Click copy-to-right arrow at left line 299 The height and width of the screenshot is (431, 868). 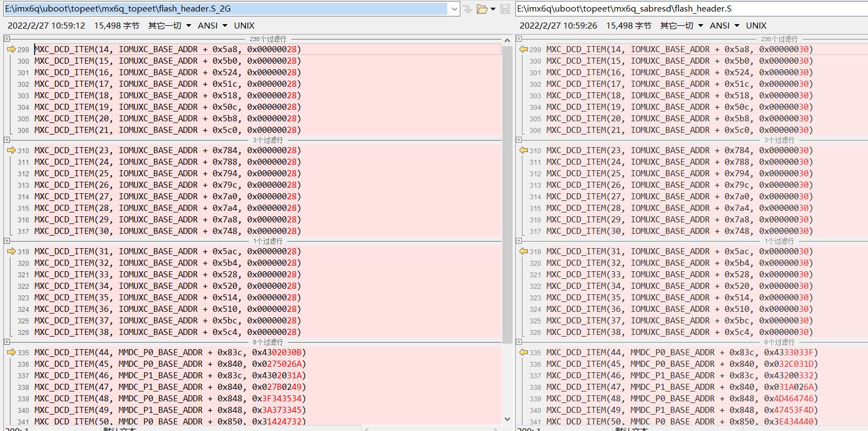pos(11,49)
